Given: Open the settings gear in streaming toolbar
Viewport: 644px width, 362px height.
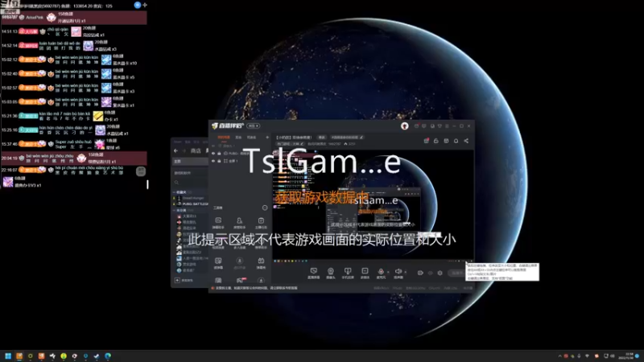Looking at the screenshot, I should (x=440, y=273).
